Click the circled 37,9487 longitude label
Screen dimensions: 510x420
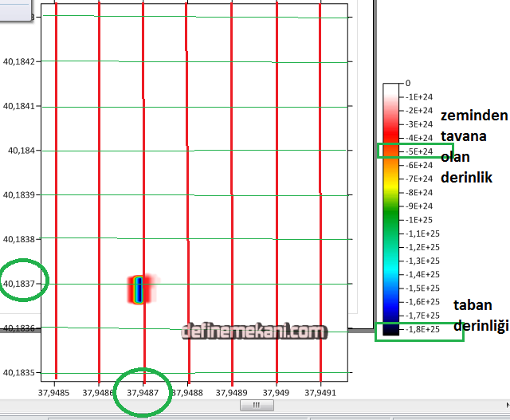pos(143,392)
